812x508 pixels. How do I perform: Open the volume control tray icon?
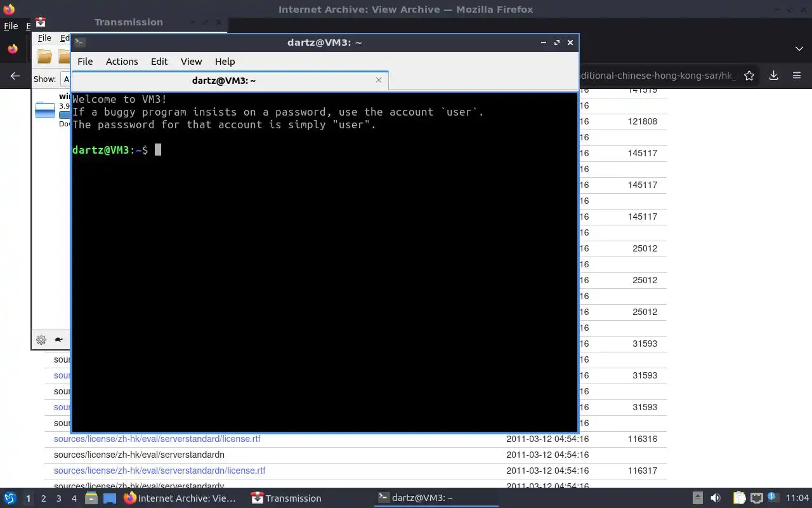coord(716,498)
